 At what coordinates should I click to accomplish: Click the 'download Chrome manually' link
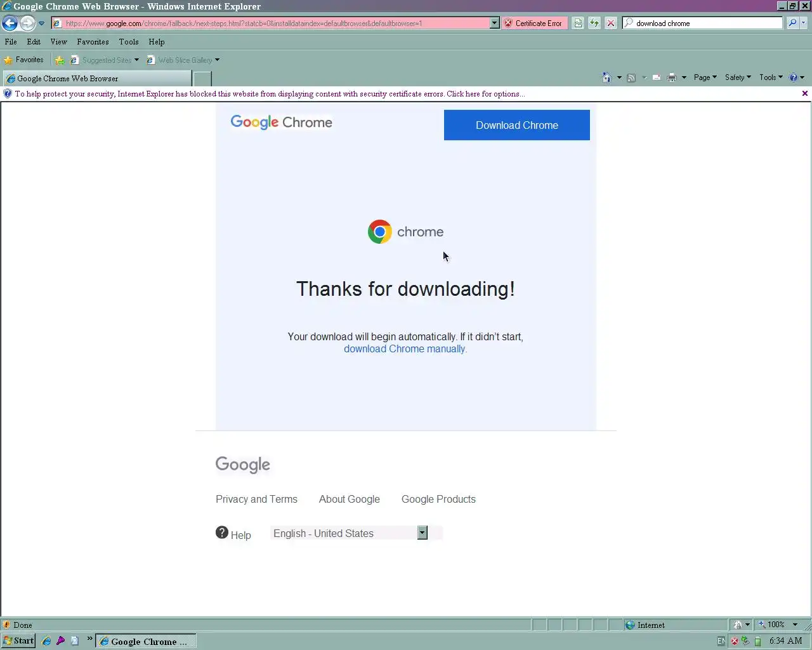[405, 349]
